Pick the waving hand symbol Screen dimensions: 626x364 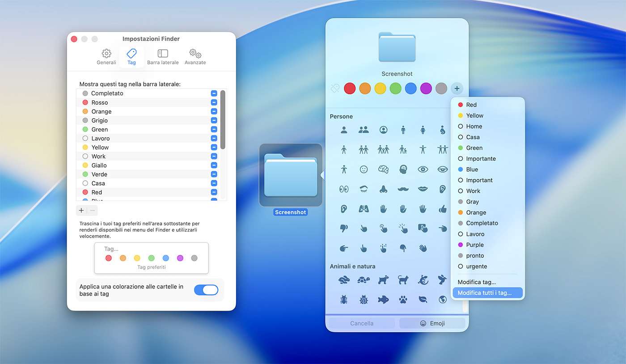pyautogui.click(x=423, y=248)
